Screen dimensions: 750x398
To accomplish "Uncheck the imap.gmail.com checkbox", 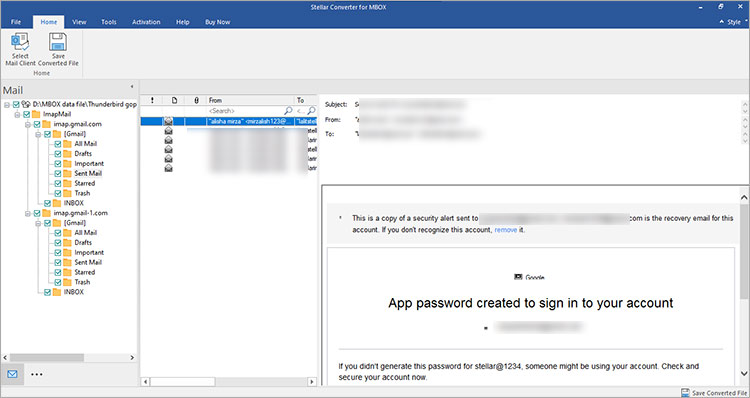I will [x=37, y=124].
